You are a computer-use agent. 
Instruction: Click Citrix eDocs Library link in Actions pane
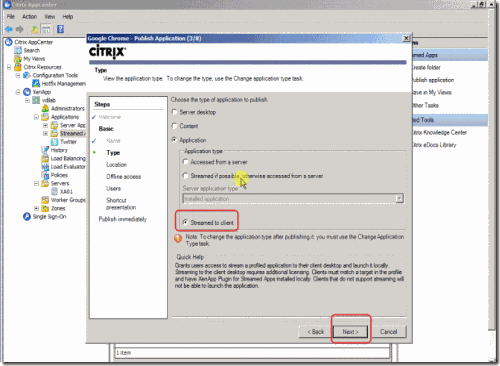point(434,145)
